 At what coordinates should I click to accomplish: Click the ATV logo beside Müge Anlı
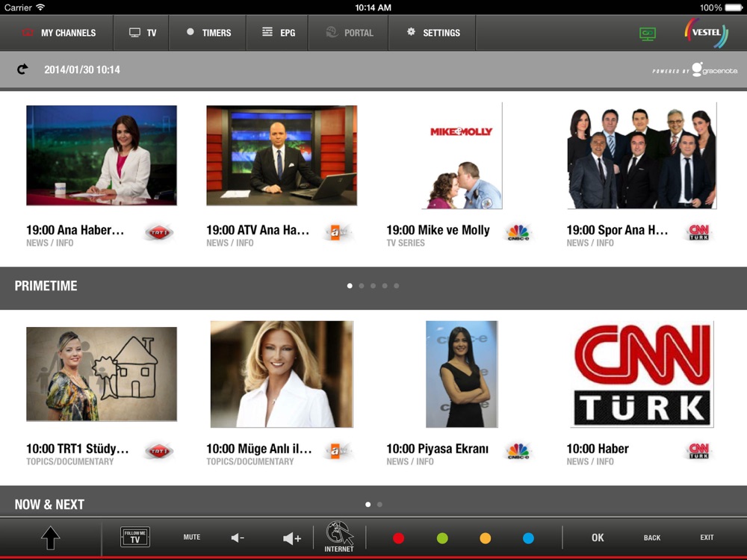point(338,451)
